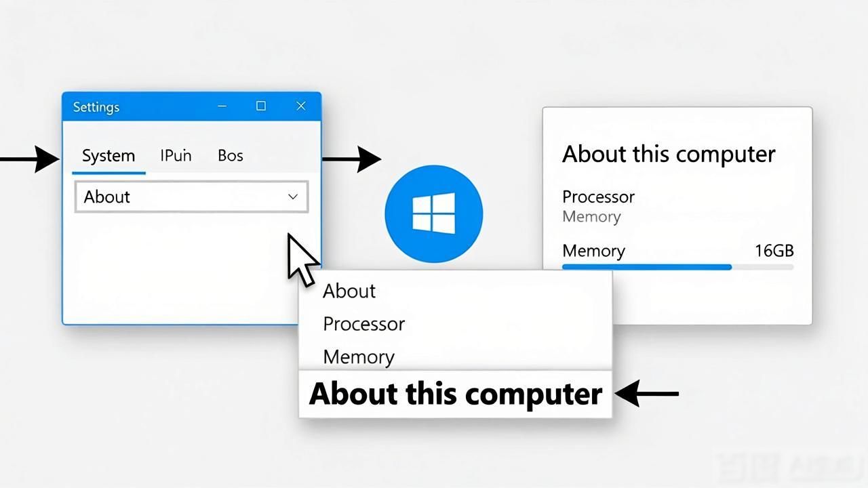Open the IPun tab

(176, 155)
